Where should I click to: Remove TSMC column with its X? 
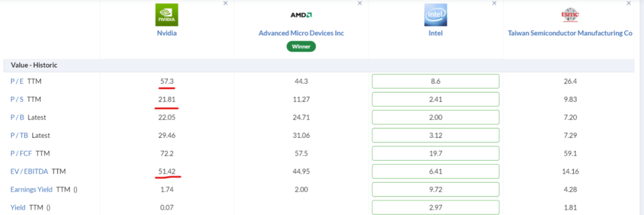click(x=628, y=4)
